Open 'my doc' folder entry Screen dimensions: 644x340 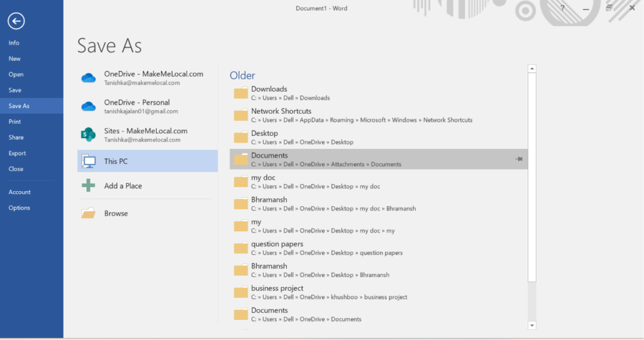[379, 182]
